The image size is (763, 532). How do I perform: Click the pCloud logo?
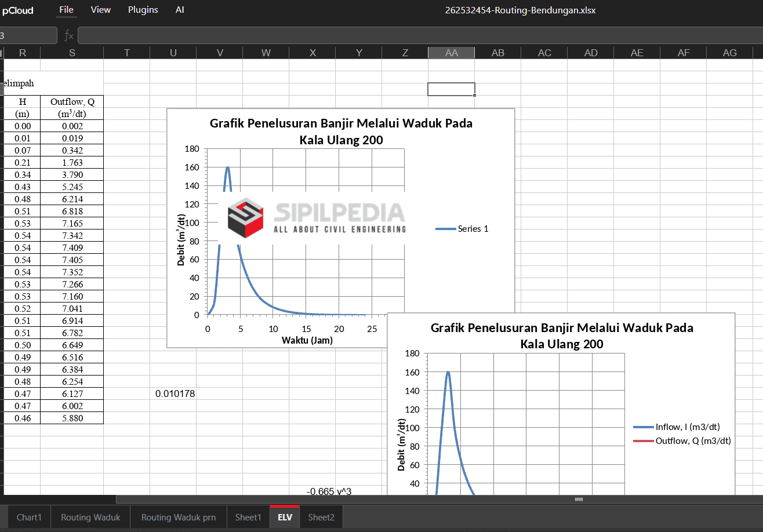(17, 10)
